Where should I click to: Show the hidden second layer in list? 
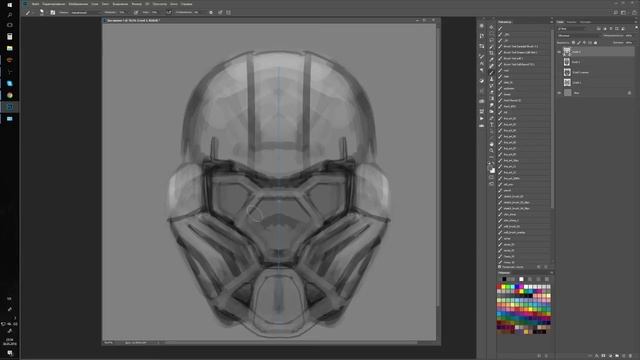point(559,62)
